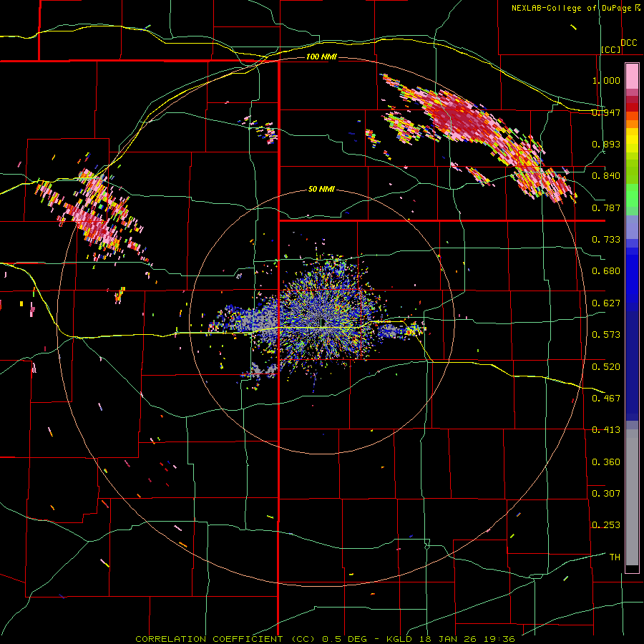Image resolution: width=644 pixels, height=644 pixels.
Task: Click the 0.5 DEG elevation text
Action: pyautogui.click(x=343, y=639)
